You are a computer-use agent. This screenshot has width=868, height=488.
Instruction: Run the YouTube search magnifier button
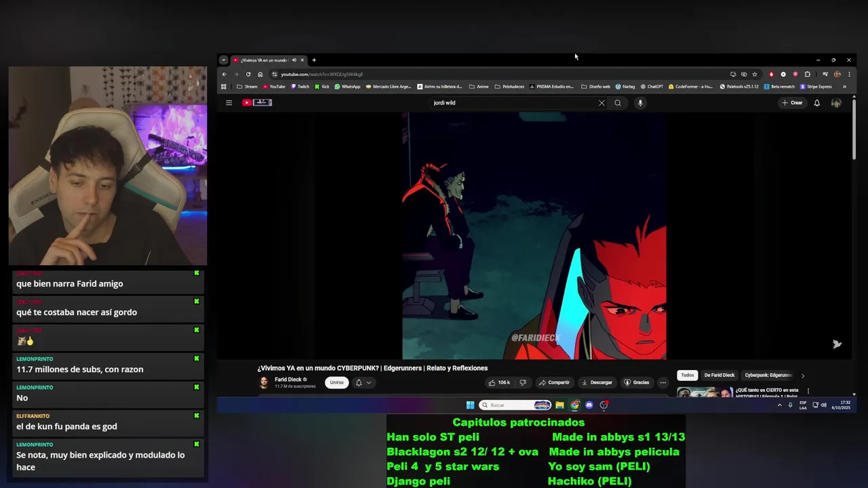(618, 103)
